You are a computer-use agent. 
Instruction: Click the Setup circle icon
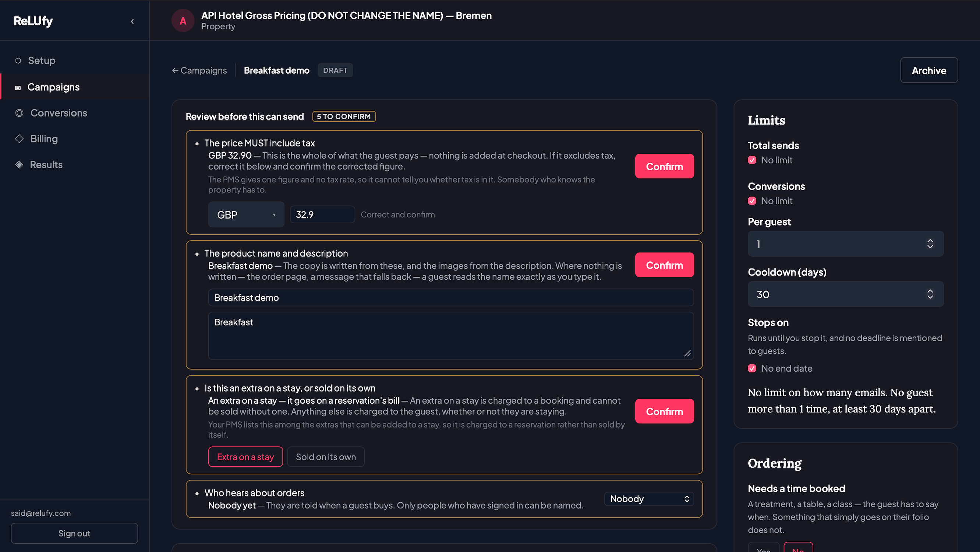[x=18, y=60]
